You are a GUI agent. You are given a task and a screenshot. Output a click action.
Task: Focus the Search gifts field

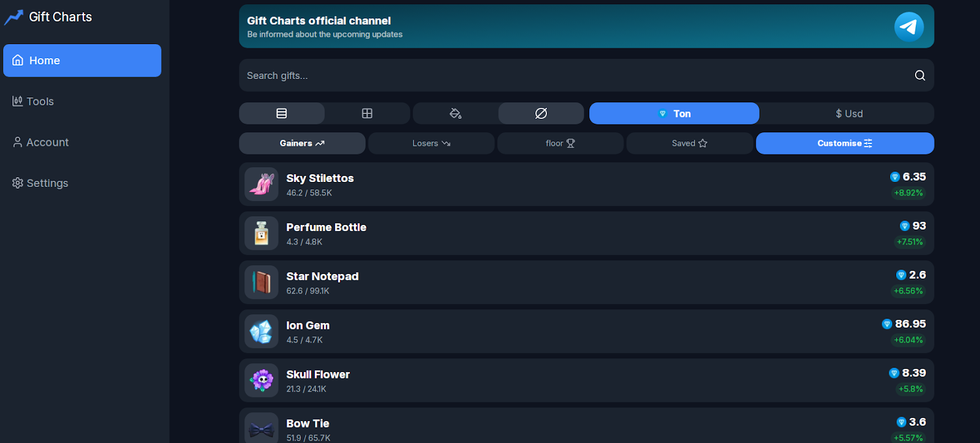tap(587, 75)
